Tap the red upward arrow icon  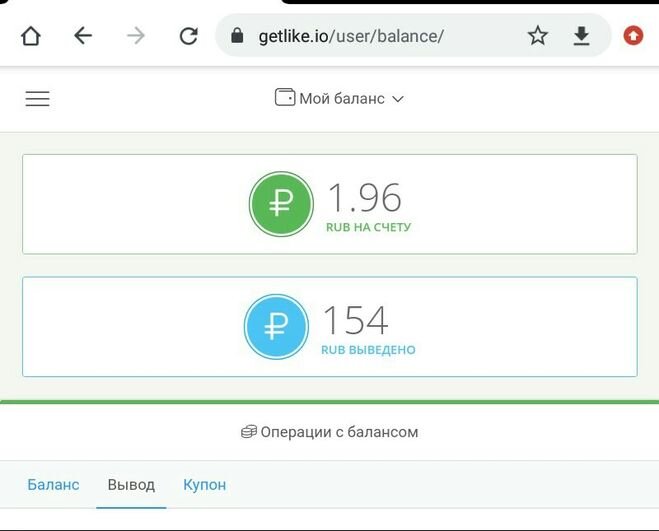pos(633,36)
